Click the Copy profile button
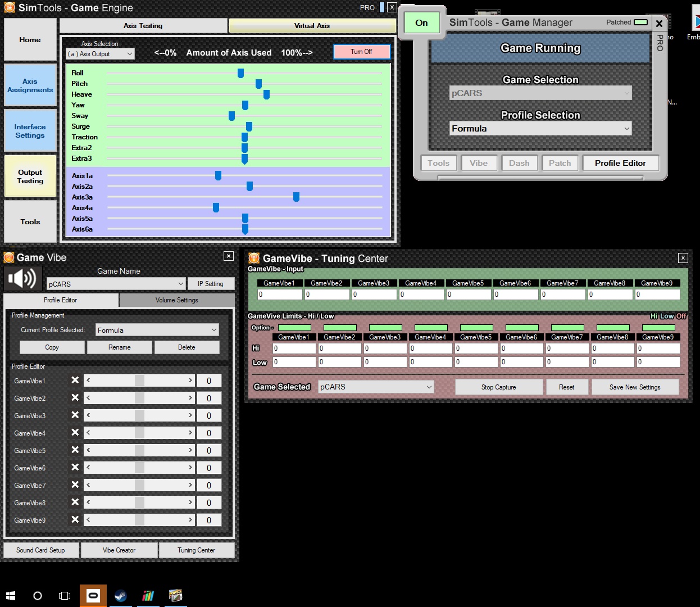 coord(52,347)
